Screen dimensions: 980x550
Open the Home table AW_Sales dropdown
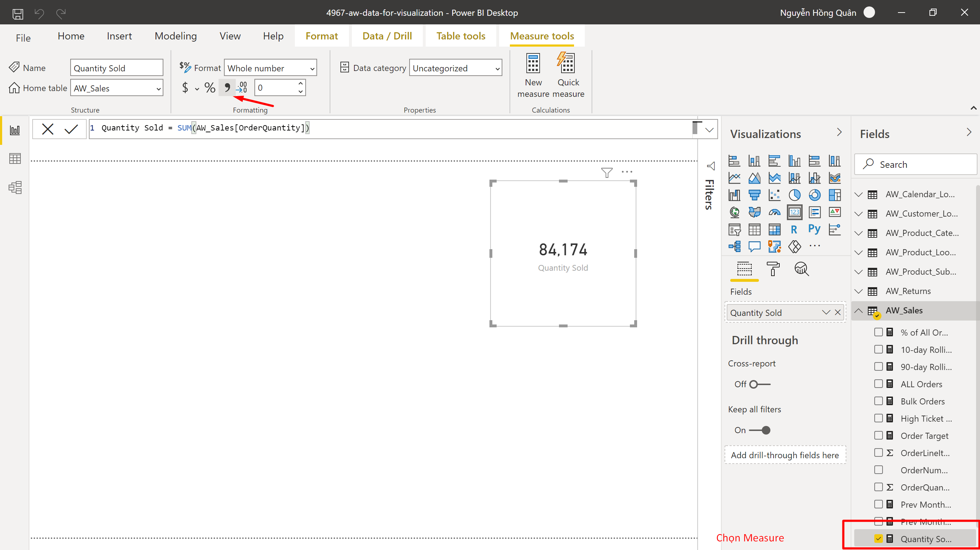tap(117, 88)
